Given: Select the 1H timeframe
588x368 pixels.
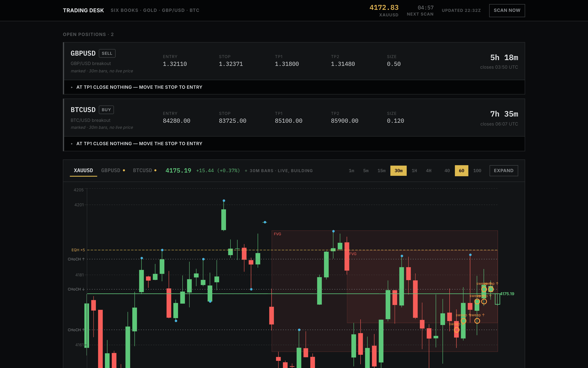Looking at the screenshot, I should point(414,171).
